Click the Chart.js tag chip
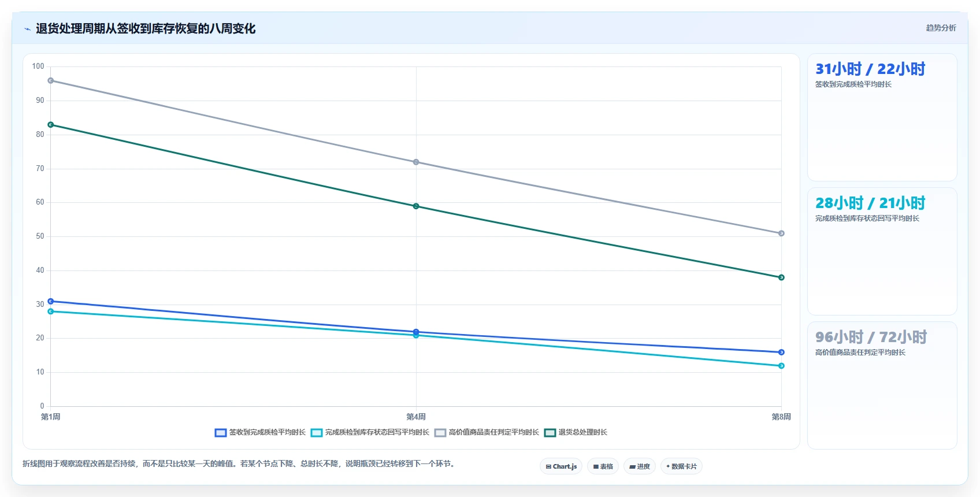This screenshot has width=980, height=497. [x=561, y=466]
